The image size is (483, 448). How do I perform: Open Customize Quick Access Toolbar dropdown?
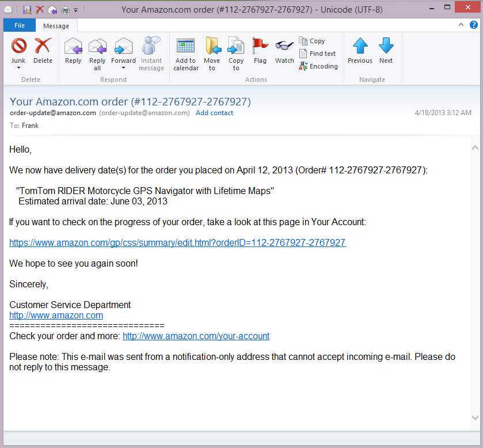[76, 10]
